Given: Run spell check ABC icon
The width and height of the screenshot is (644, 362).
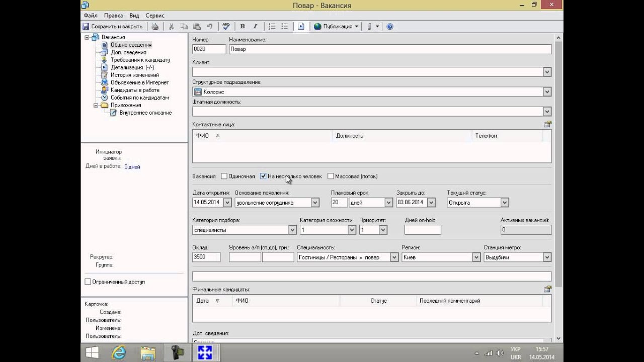Looking at the screenshot, I should pos(226,27).
